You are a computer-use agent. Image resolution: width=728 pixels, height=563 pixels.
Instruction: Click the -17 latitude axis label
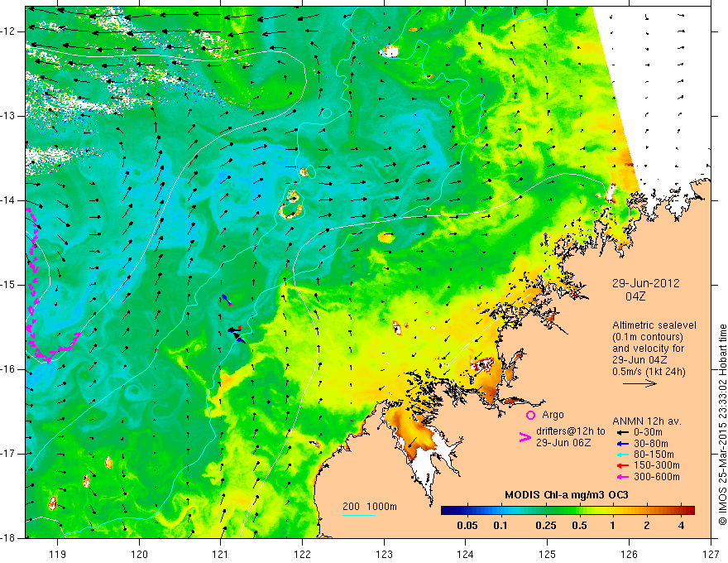click(x=8, y=454)
